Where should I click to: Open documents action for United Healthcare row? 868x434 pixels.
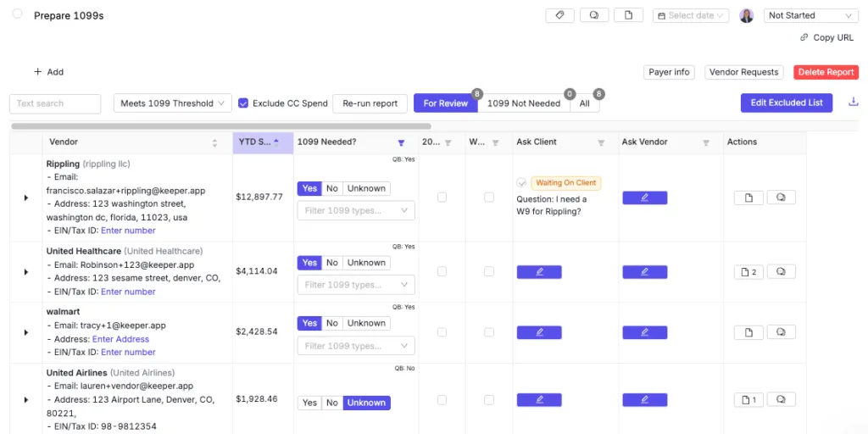(x=748, y=272)
